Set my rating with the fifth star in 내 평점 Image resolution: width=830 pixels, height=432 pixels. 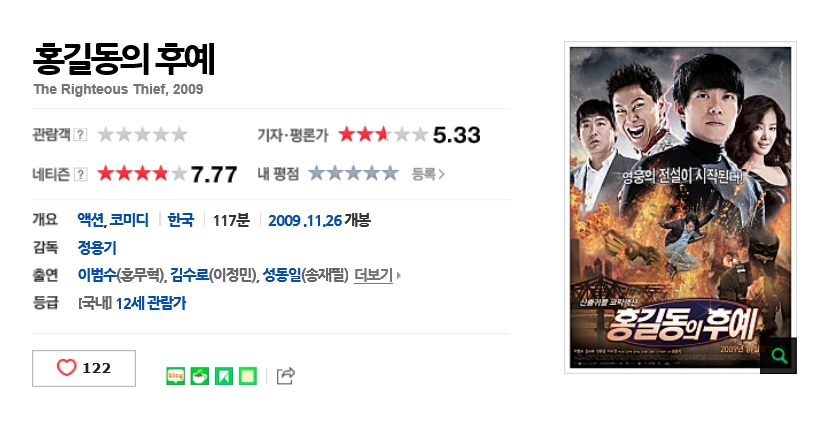coord(390,173)
